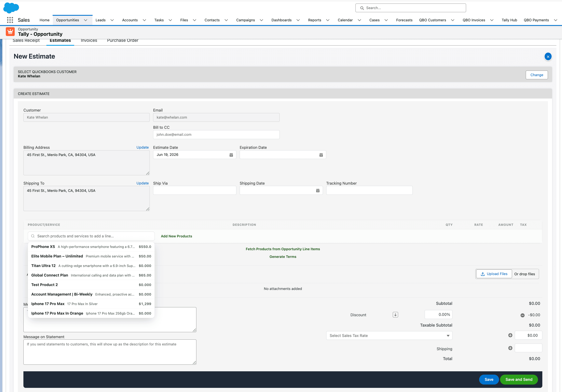This screenshot has height=392, width=562.
Task: Click the plus icon beside Shipping
Action: [x=510, y=348]
